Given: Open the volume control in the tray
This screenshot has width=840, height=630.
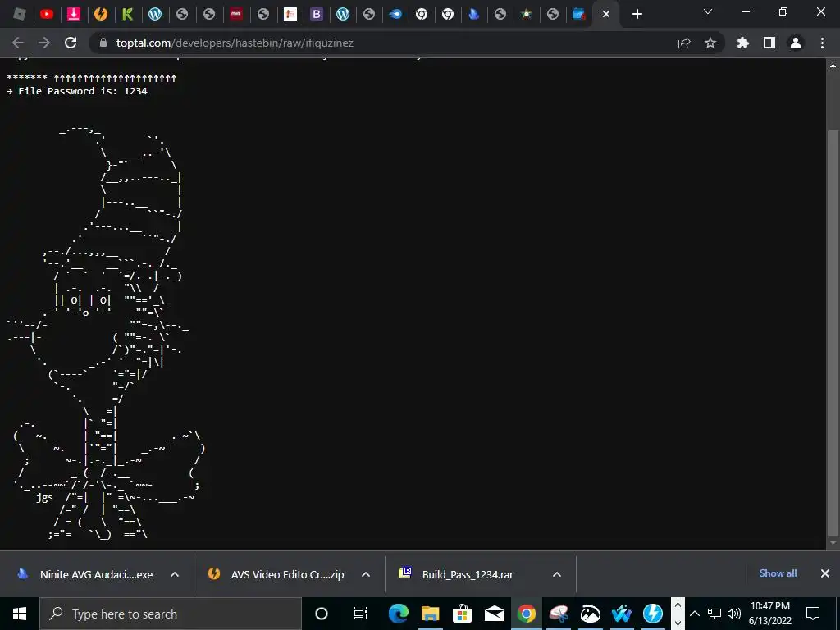Looking at the screenshot, I should coord(734,614).
